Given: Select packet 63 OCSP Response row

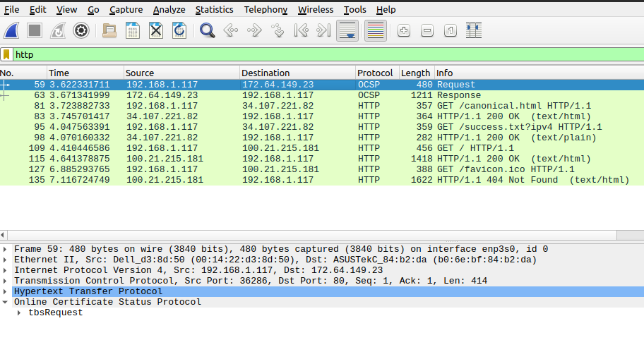Looking at the screenshot, I should point(322,95).
